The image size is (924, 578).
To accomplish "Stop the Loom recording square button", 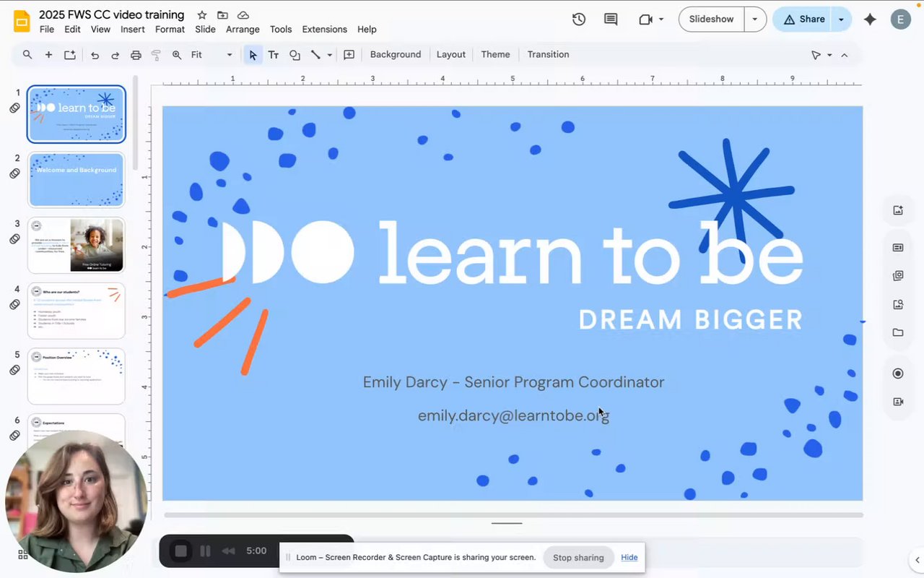I will 180,551.
